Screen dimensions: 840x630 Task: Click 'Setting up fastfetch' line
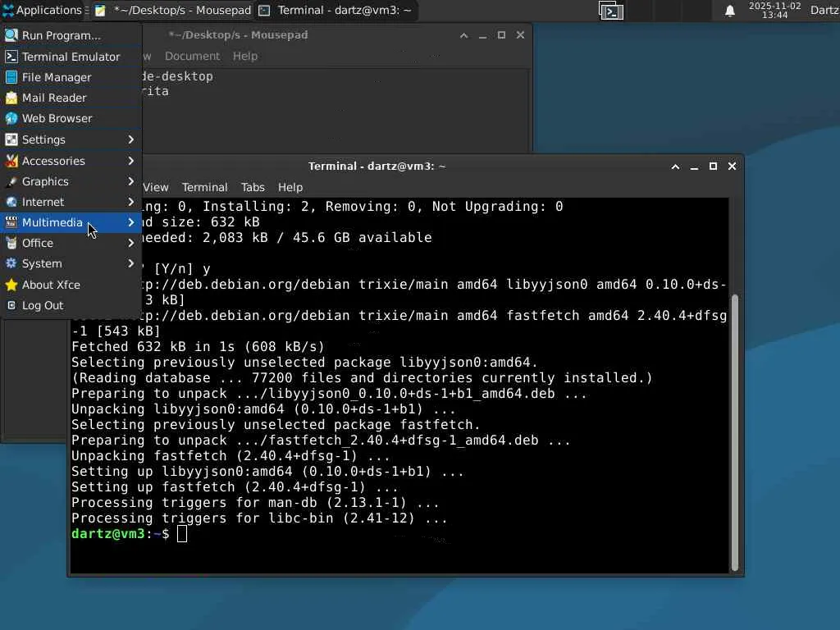click(235, 487)
